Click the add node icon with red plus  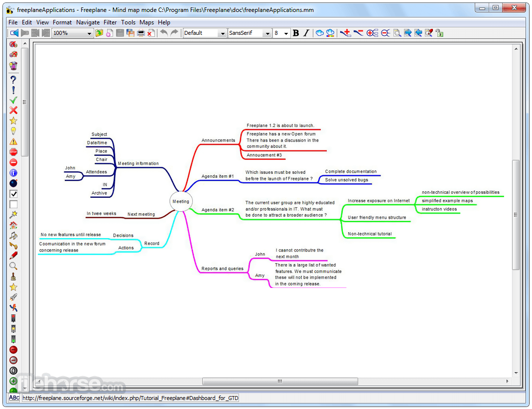(345, 33)
